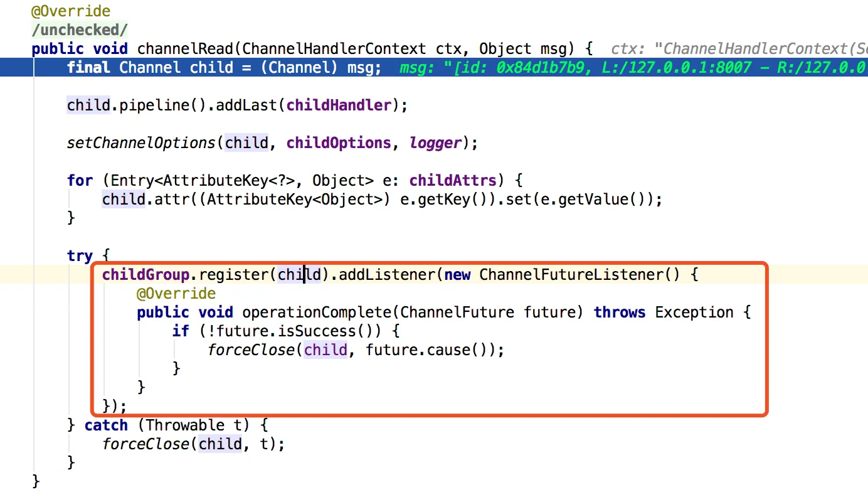Click the gray ctx inline debug hint
Screen dimensions: 868x502
pyautogui.click(x=739, y=49)
